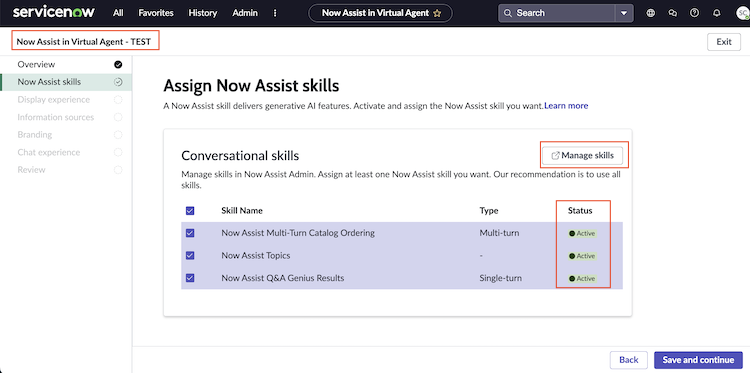The height and width of the screenshot is (373, 750).
Task: Select the Now Assist Topics skill name
Action: click(255, 255)
